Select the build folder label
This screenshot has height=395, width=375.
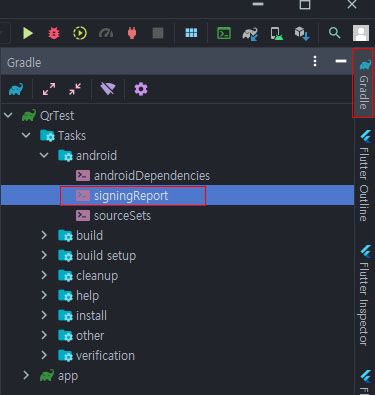pos(89,236)
